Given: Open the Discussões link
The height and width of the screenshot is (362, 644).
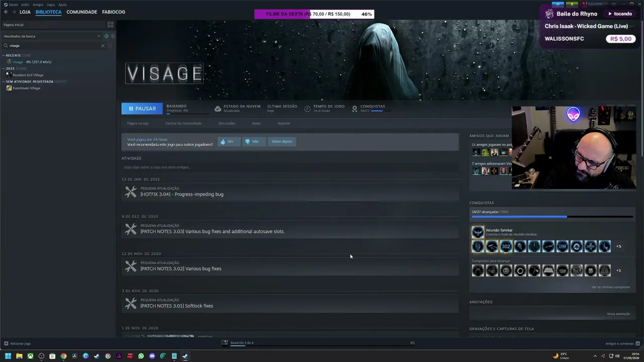Looking at the screenshot, I should click(227, 123).
